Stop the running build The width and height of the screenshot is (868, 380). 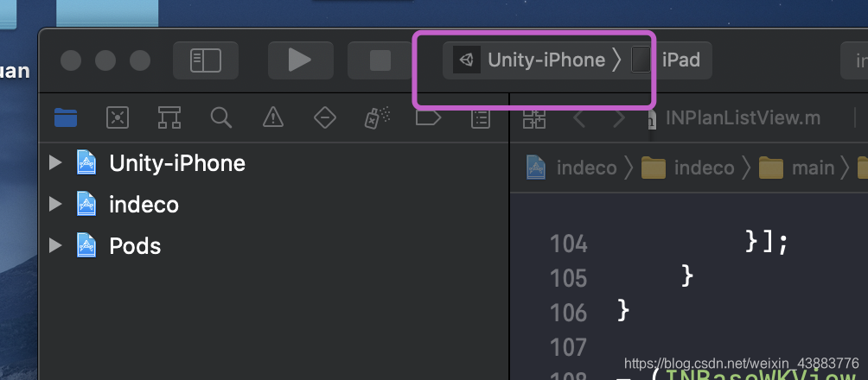[380, 60]
